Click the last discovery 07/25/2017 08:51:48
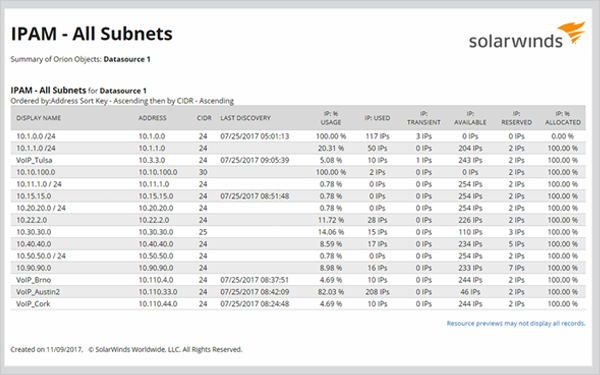Viewport: 600px width, 375px height. pyautogui.click(x=254, y=196)
